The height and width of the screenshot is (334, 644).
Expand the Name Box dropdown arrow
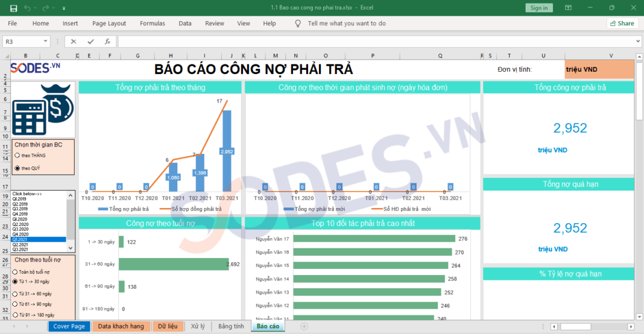pyautogui.click(x=45, y=42)
